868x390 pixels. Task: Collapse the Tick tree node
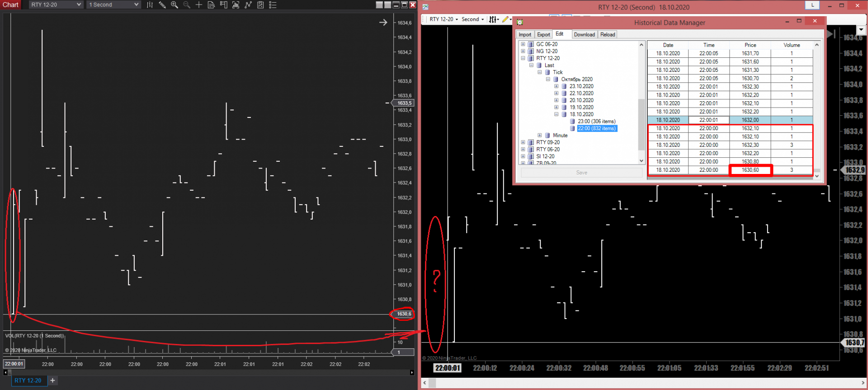(540, 72)
